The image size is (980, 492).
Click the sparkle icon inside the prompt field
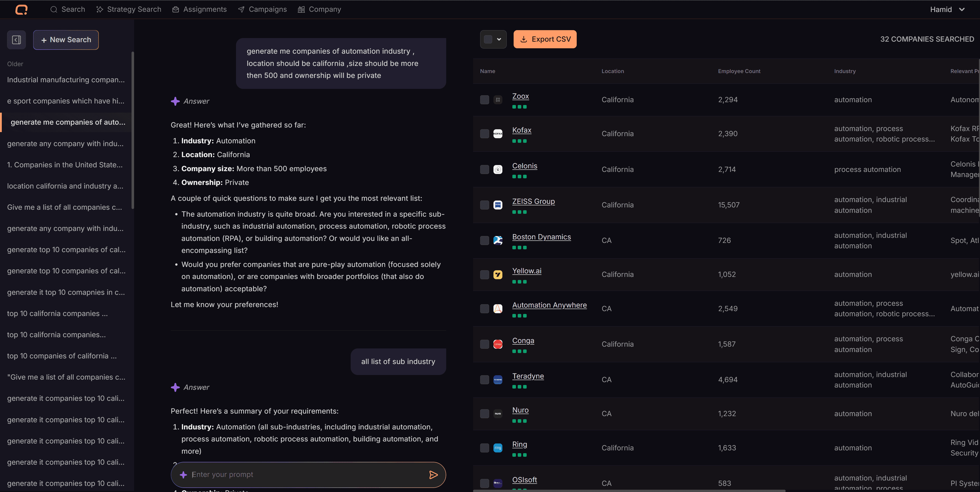tap(184, 474)
